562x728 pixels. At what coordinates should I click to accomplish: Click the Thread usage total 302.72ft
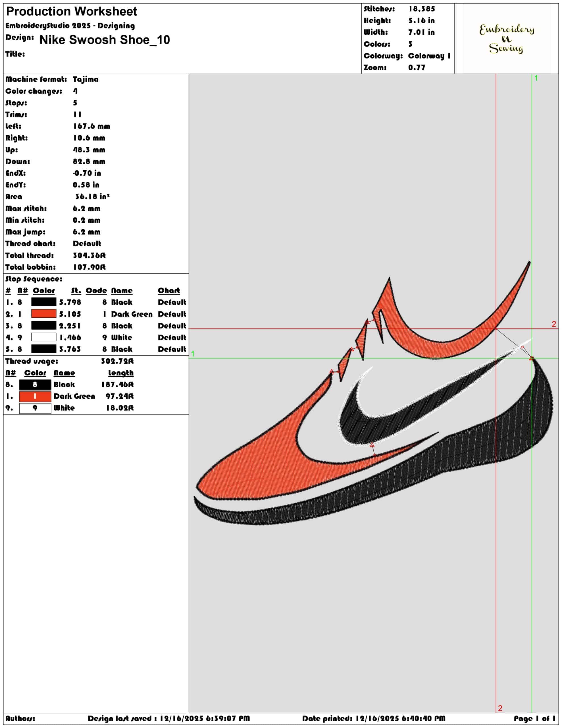coord(117,361)
